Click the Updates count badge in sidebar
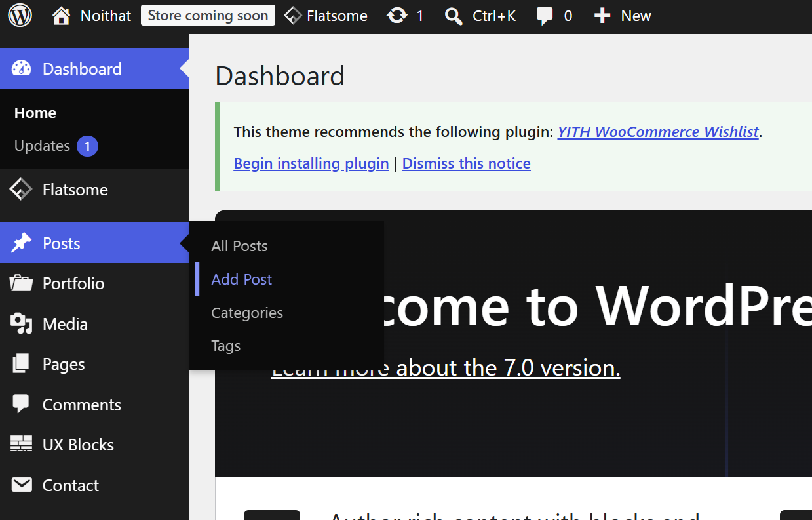 click(87, 146)
